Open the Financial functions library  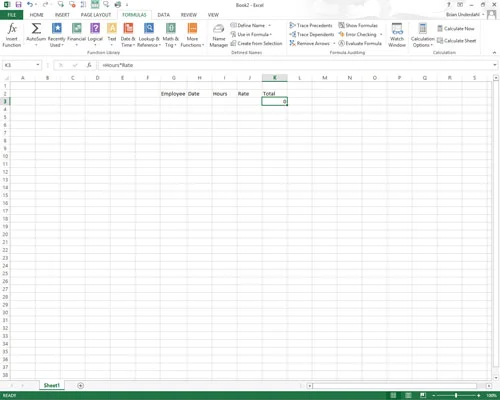(x=76, y=35)
